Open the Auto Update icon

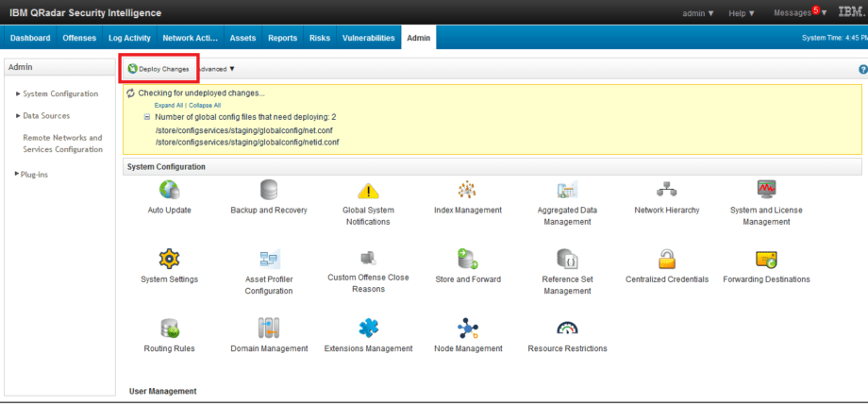click(170, 190)
